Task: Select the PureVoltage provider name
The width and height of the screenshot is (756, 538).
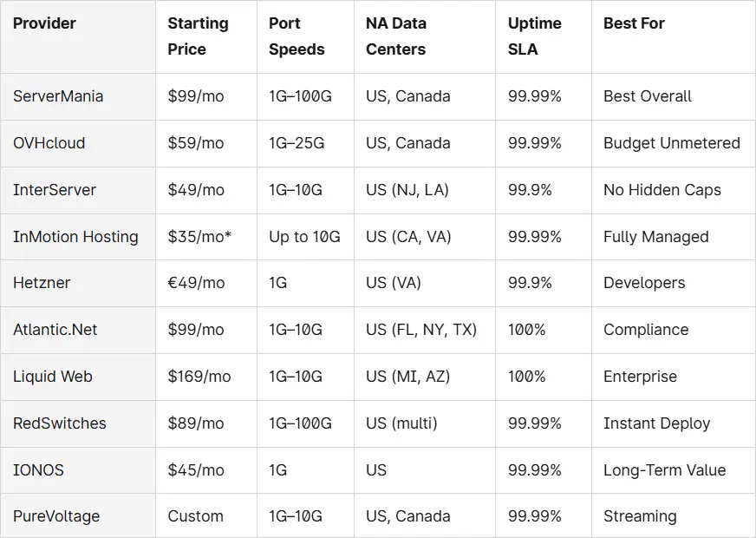Action: [56, 516]
